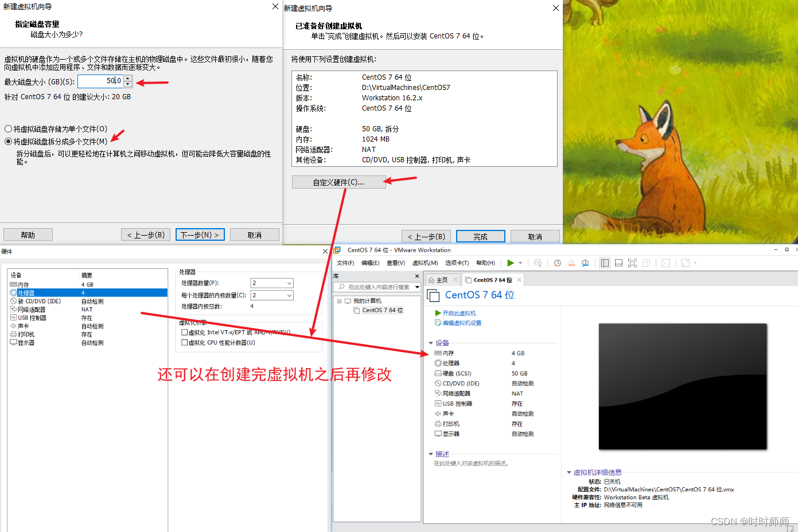
Task: Select 网络适配器 row in hardware list
Action: [88, 310]
